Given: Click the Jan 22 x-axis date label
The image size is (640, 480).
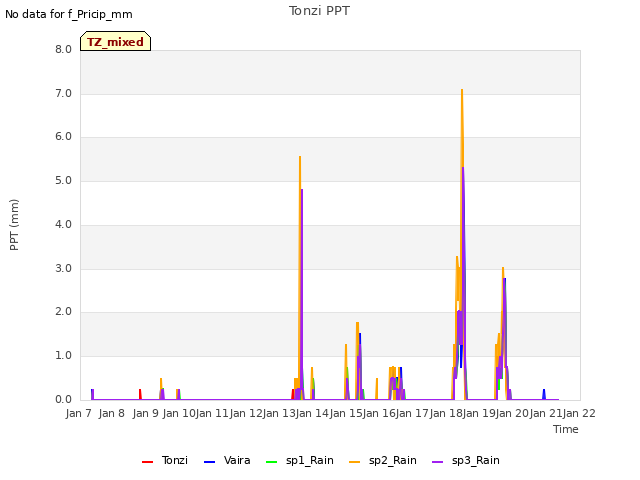Looking at the screenshot, I should click(x=579, y=413).
